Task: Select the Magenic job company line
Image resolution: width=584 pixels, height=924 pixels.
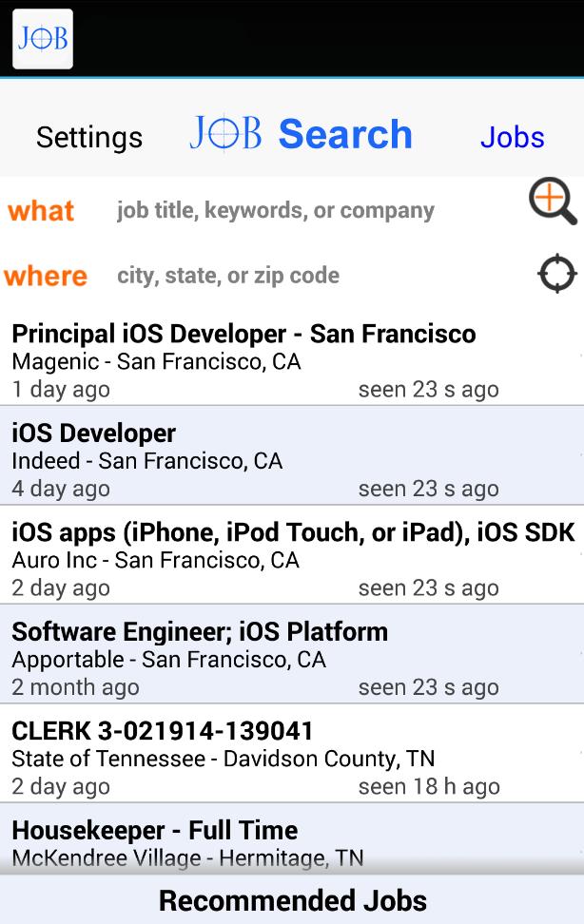Action: click(x=159, y=361)
